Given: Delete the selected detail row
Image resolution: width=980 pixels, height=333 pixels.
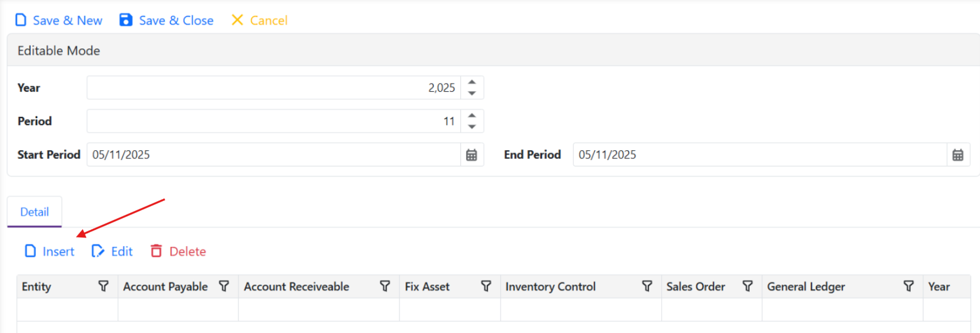Looking at the screenshot, I should pyautogui.click(x=178, y=251).
